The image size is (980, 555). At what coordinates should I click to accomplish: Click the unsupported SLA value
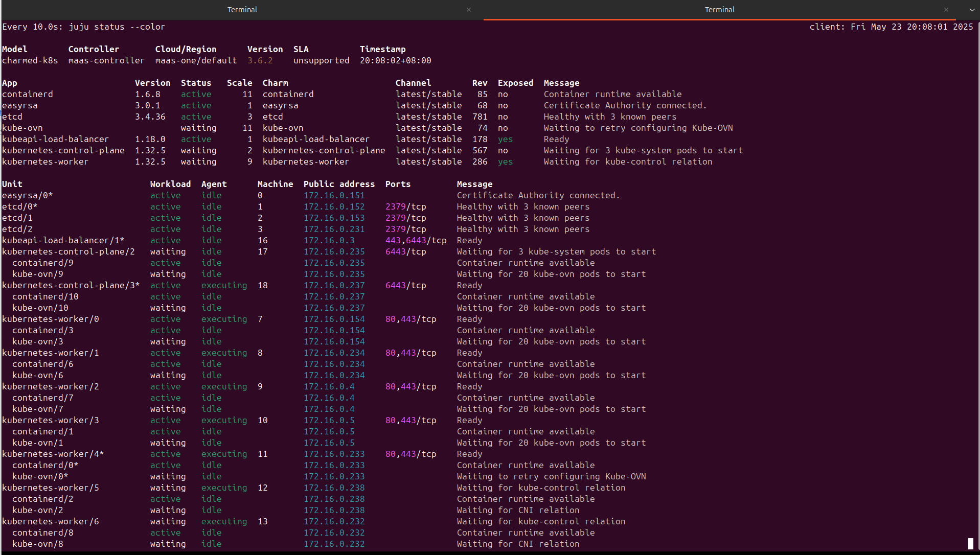point(321,60)
